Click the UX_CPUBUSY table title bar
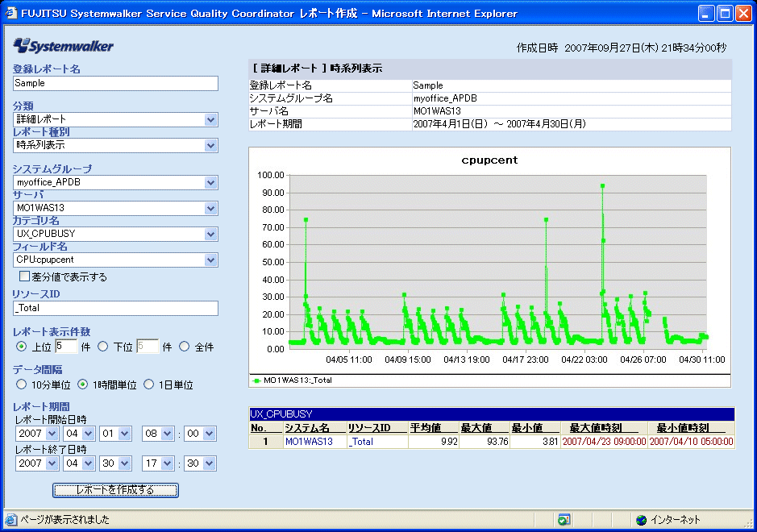 click(492, 414)
